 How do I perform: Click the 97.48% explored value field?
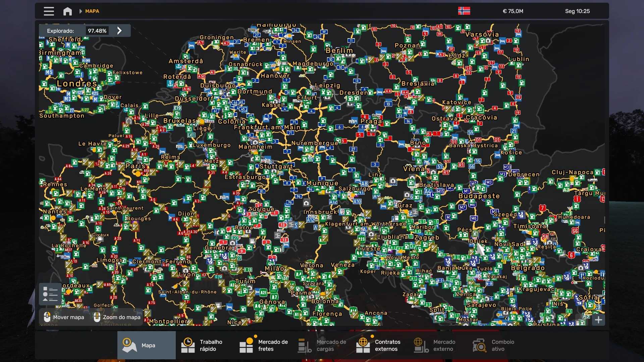click(97, 31)
